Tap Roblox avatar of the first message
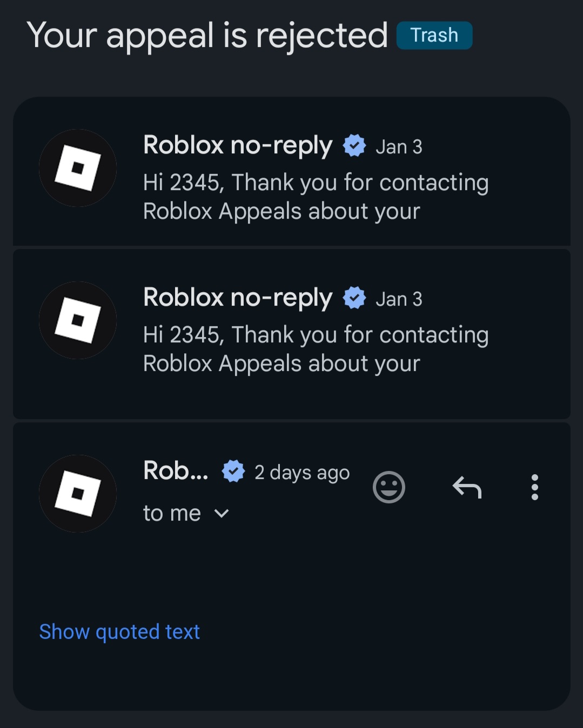The width and height of the screenshot is (583, 728). [78, 168]
